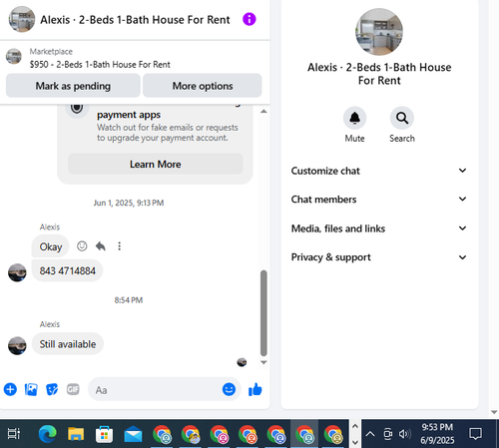Open emoji picker in message field
The image size is (499, 448).
click(229, 389)
